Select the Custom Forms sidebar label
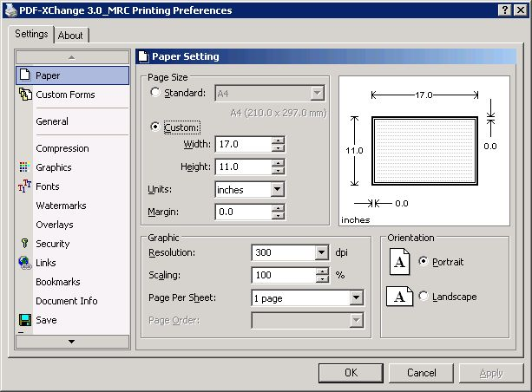This screenshot has height=392, width=532. 65,95
